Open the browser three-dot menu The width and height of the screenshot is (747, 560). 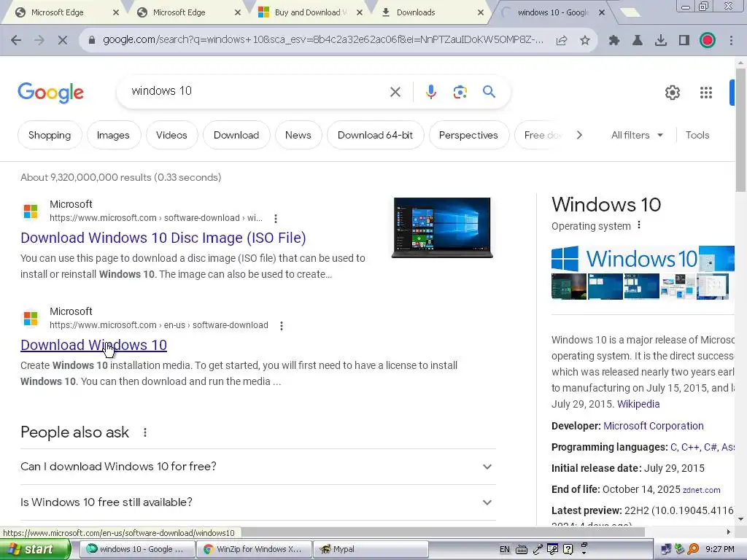(x=731, y=41)
